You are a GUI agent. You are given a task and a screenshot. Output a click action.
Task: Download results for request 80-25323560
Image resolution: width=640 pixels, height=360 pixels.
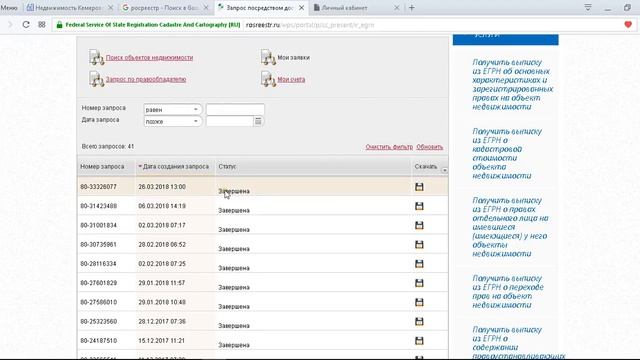419,322
